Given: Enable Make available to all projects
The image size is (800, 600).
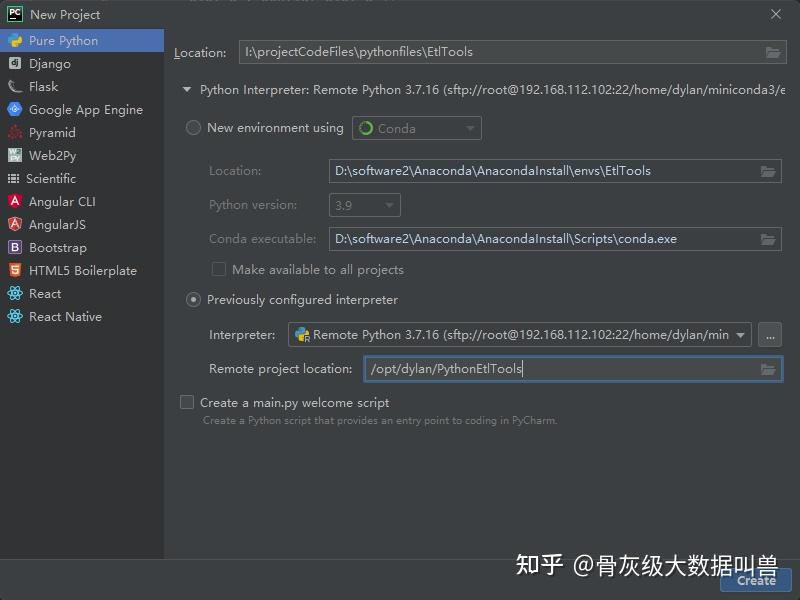Looking at the screenshot, I should tap(217, 269).
